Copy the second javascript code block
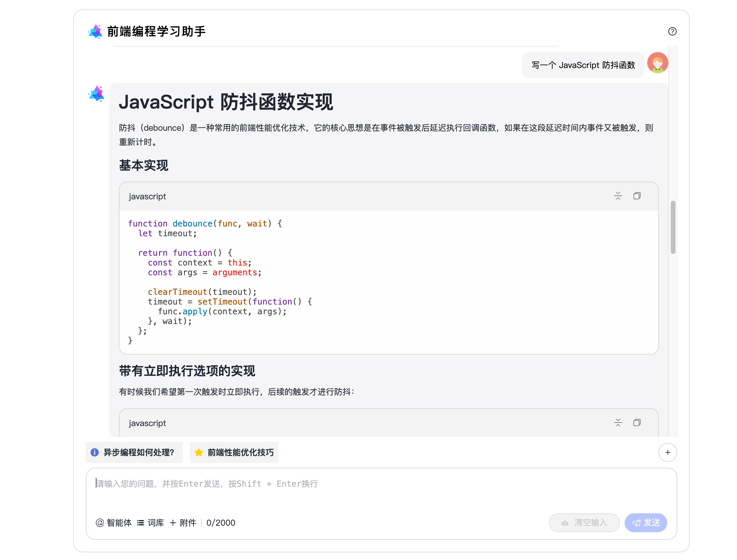The width and height of the screenshot is (737, 560). [x=636, y=423]
